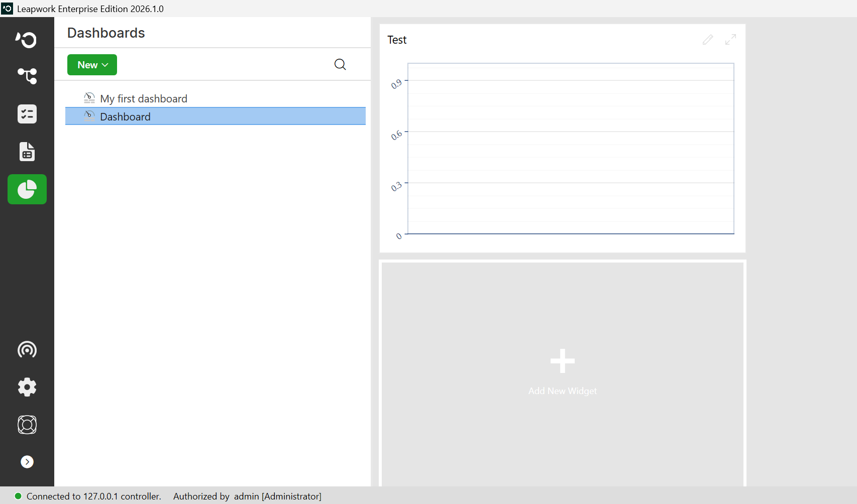Viewport: 857px width, 504px height.
Task: Expand the Test widget to fullscreen
Action: [x=731, y=40]
